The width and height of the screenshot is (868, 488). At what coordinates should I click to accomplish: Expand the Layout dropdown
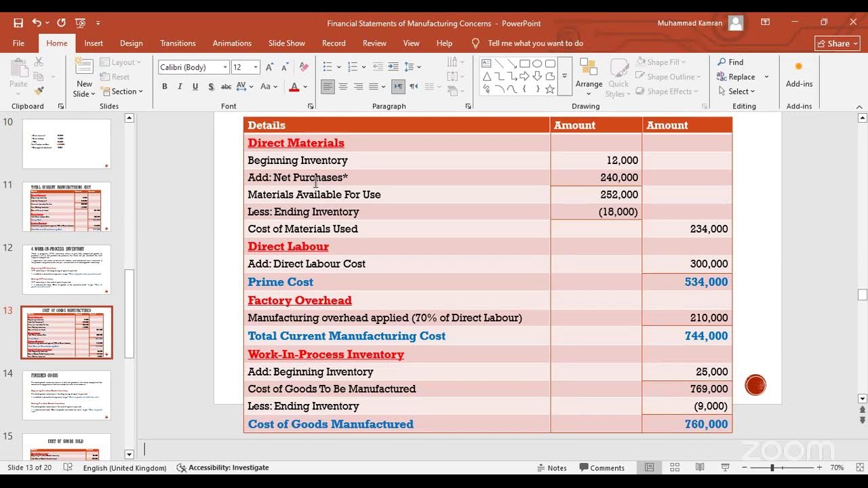[121, 62]
